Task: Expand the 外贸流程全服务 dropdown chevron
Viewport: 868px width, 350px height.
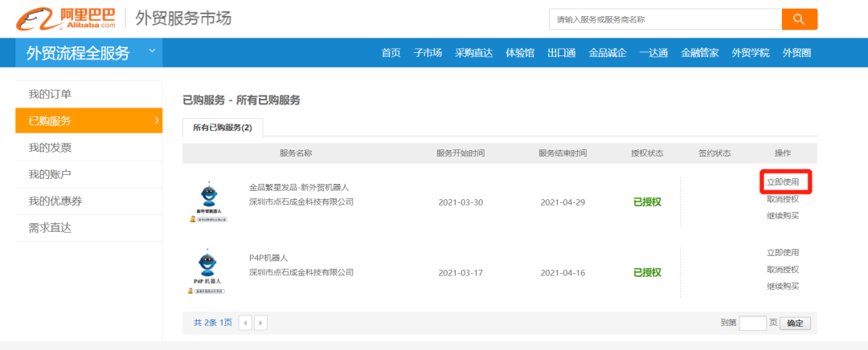Action: click(152, 51)
